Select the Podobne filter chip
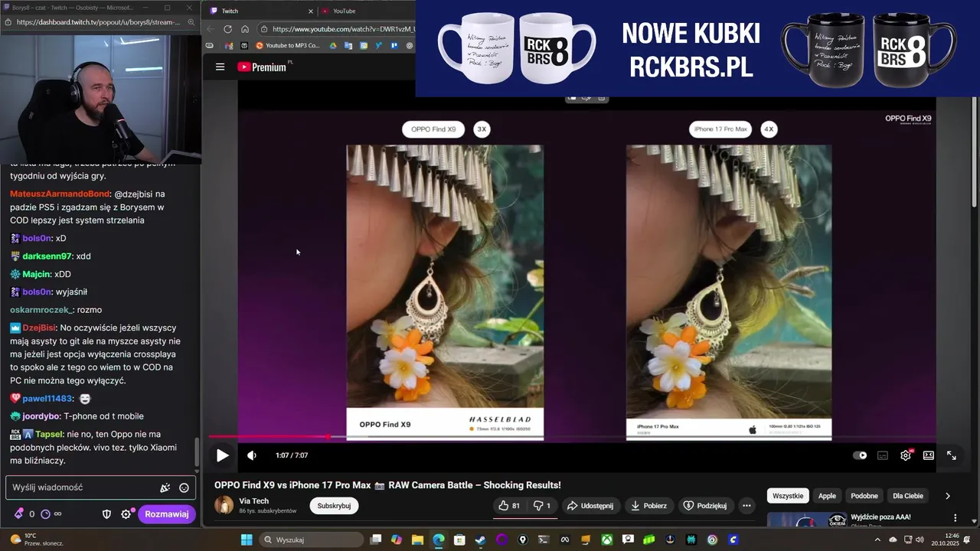The image size is (980, 551). (864, 496)
